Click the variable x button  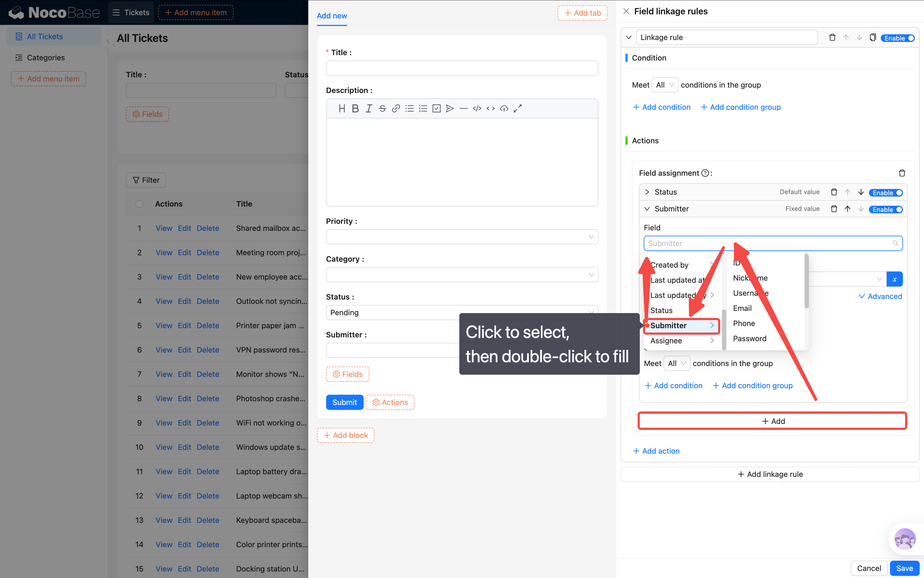pyautogui.click(x=894, y=279)
